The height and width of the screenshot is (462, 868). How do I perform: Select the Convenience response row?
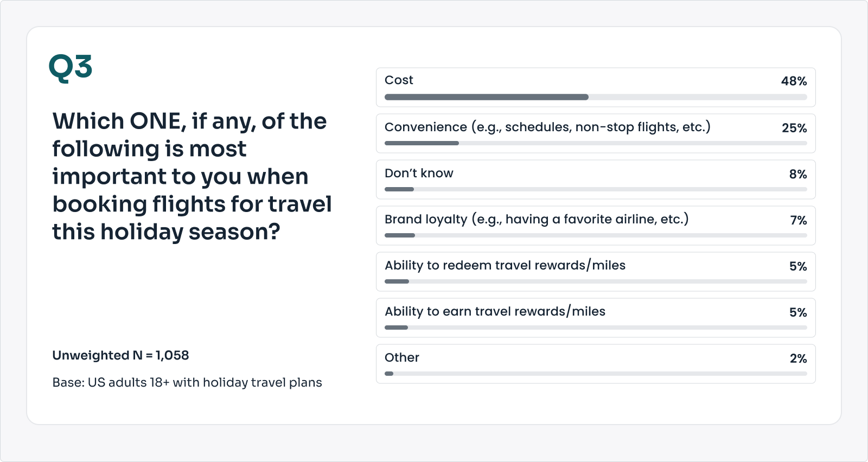(x=596, y=133)
